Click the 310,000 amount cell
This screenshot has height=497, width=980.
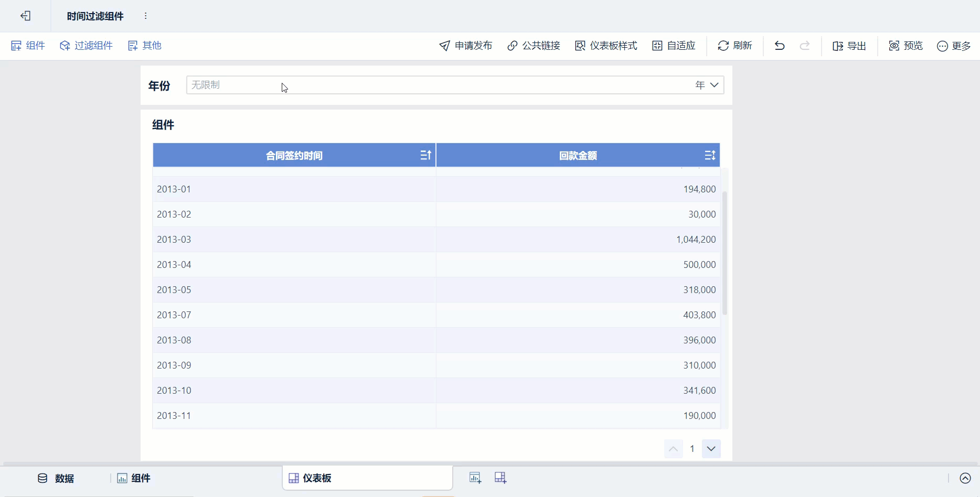[x=578, y=365]
